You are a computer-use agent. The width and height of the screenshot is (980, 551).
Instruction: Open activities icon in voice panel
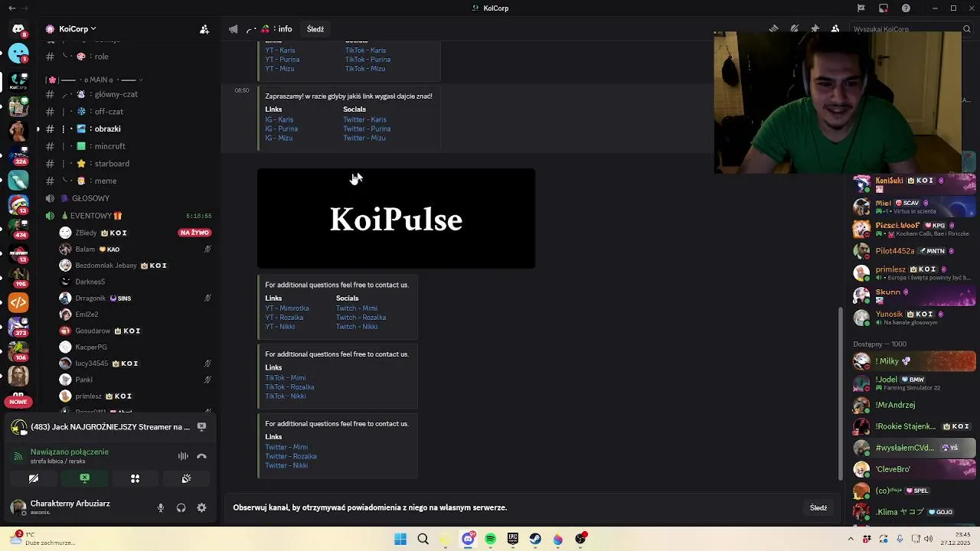pyautogui.click(x=135, y=478)
